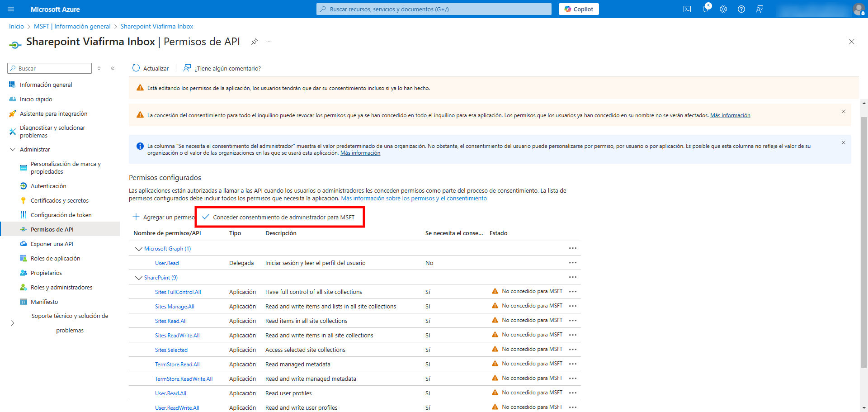Open the Sites.FullControl.All permission link
The width and height of the screenshot is (868, 412).
(x=178, y=292)
